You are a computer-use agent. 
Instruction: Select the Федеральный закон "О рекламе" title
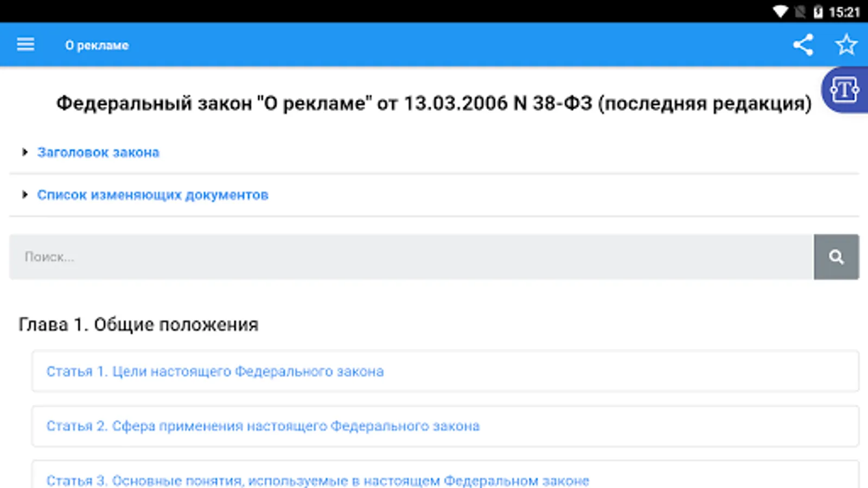(434, 103)
